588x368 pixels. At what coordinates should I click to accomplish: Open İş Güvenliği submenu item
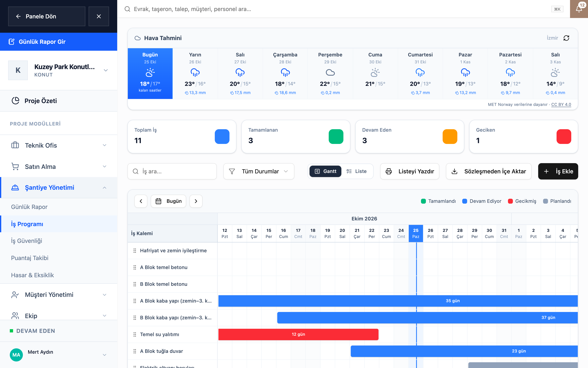(x=59, y=241)
